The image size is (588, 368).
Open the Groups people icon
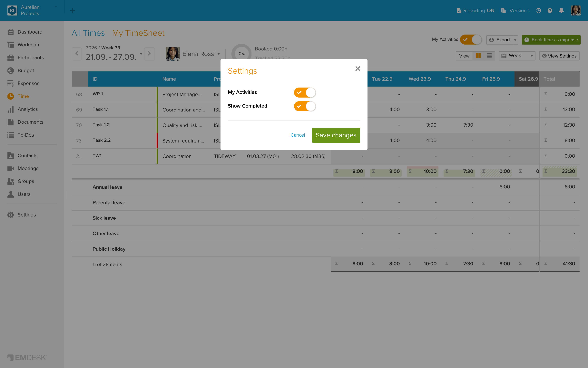click(10, 181)
